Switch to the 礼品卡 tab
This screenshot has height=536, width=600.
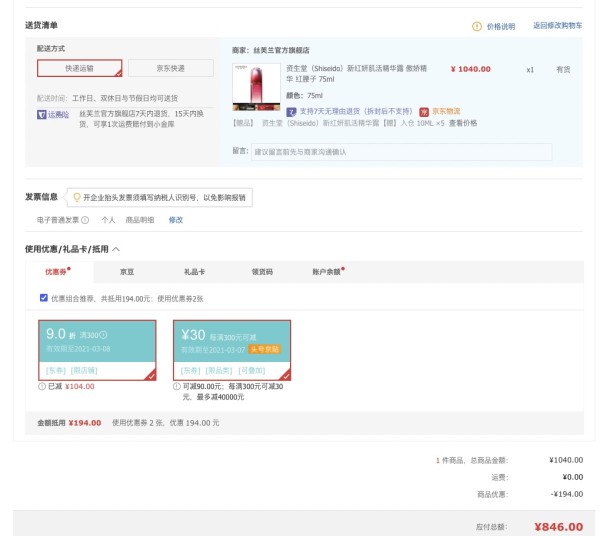click(194, 272)
